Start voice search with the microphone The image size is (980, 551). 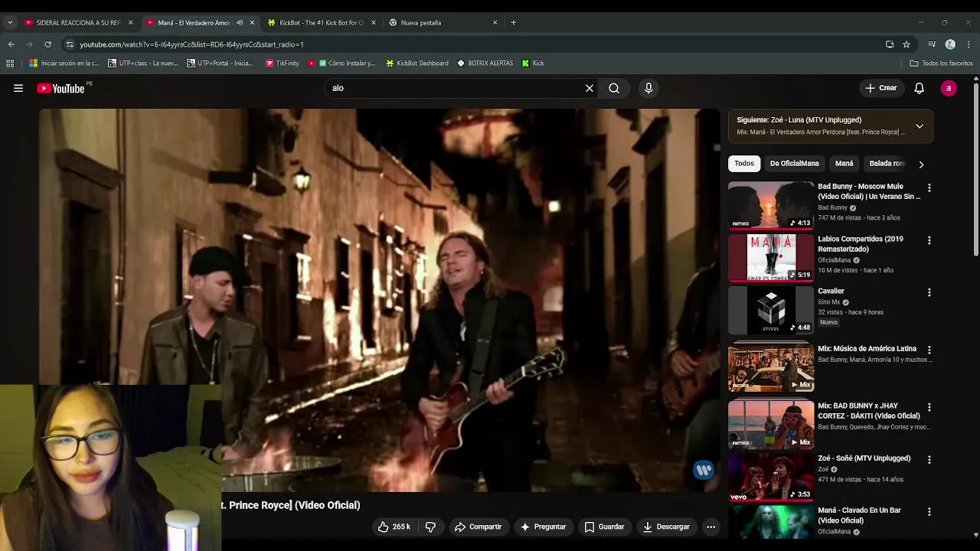coord(648,88)
